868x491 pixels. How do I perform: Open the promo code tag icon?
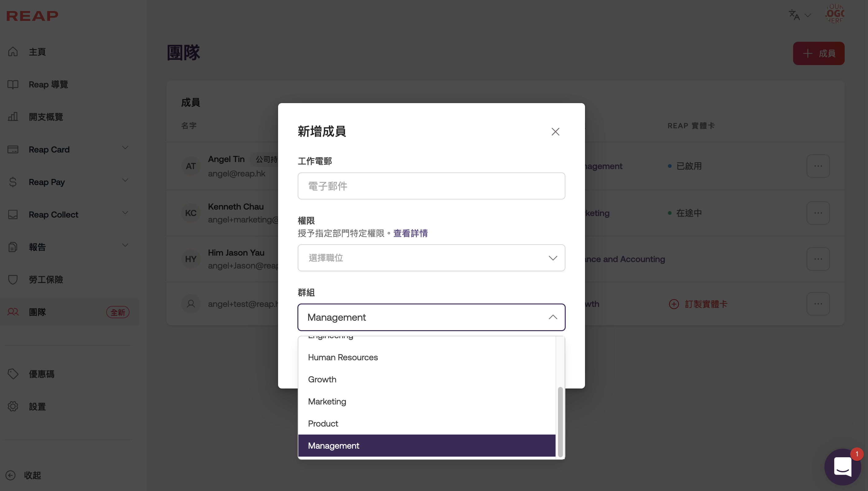[13, 374]
